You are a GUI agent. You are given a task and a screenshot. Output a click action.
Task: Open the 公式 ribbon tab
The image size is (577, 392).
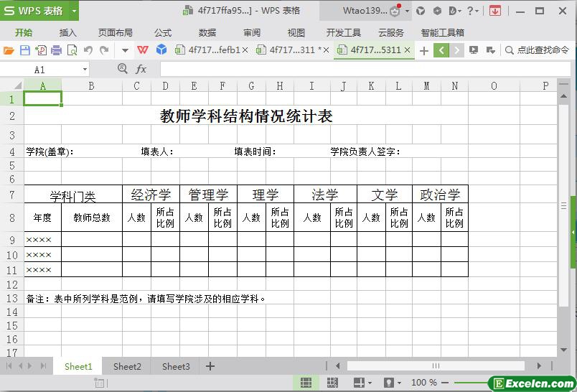click(x=163, y=32)
